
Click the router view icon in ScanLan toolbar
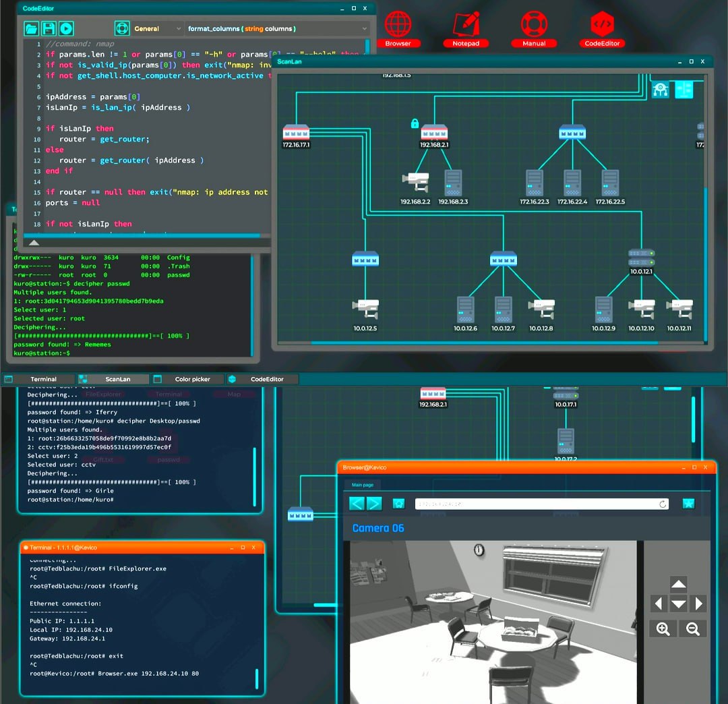click(x=660, y=89)
